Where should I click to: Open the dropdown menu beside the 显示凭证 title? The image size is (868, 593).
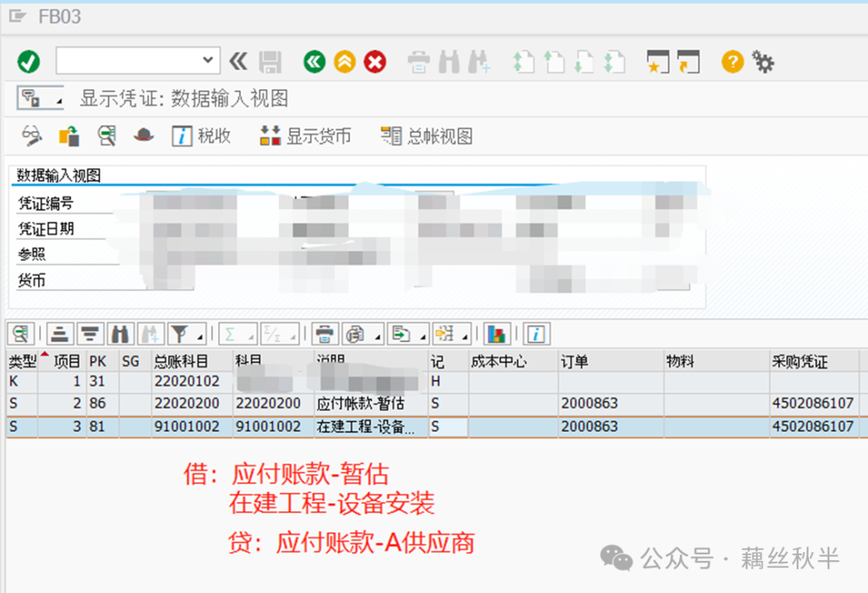tap(40, 99)
